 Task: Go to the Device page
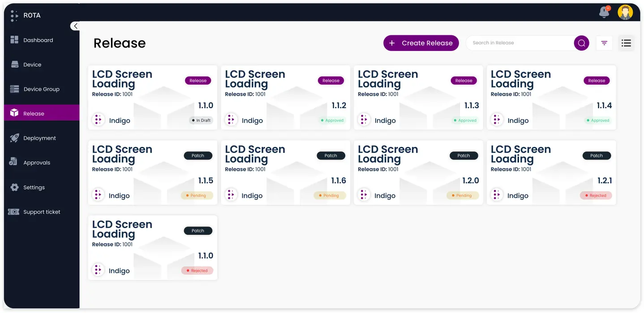32,65
